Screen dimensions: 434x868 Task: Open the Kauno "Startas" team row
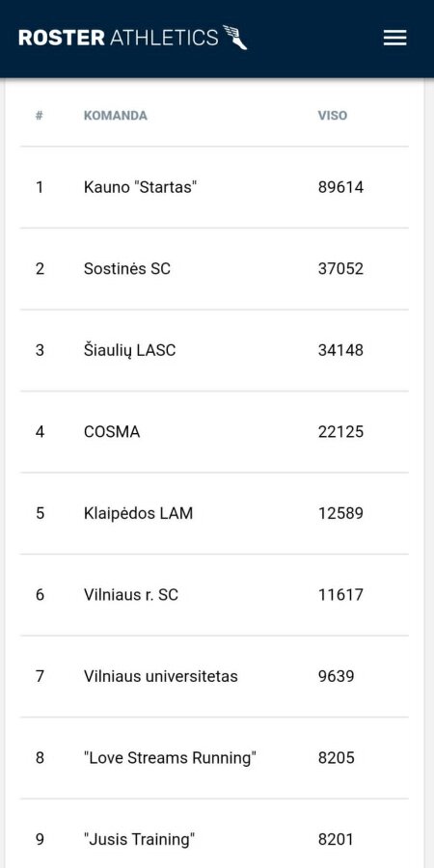pyautogui.click(x=214, y=187)
